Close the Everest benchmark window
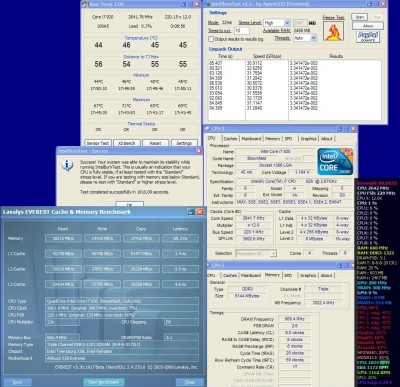This screenshot has height=387, width=400. [200, 212]
